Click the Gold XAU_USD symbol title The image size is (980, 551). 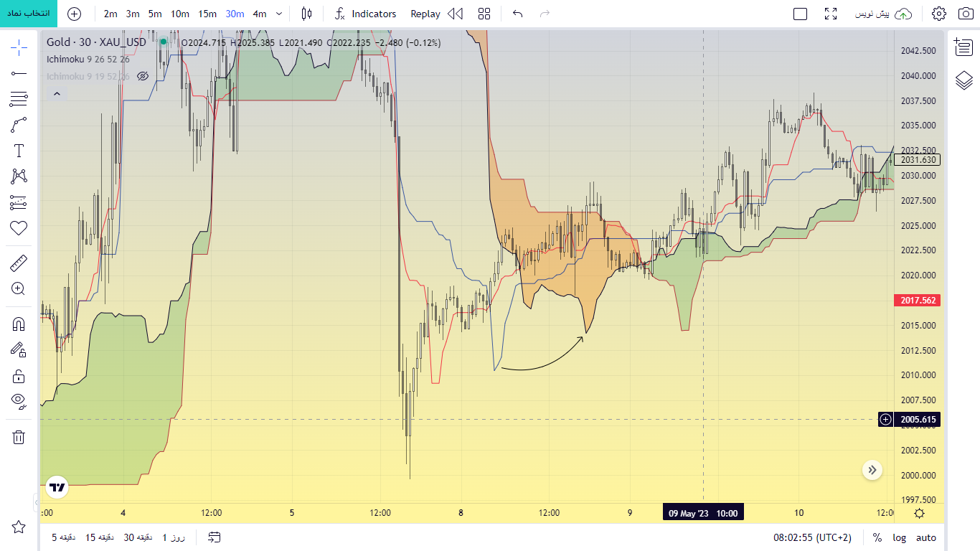(x=96, y=42)
